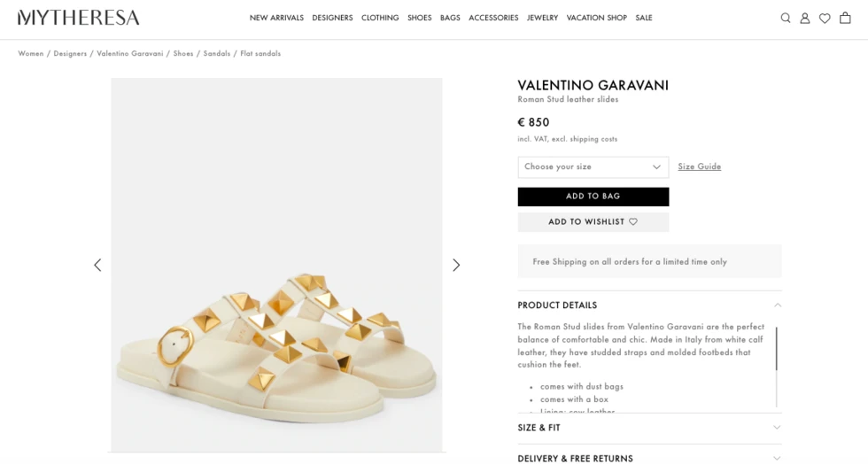The image size is (868, 464).
Task: Show the next product image
Action: [x=456, y=265]
